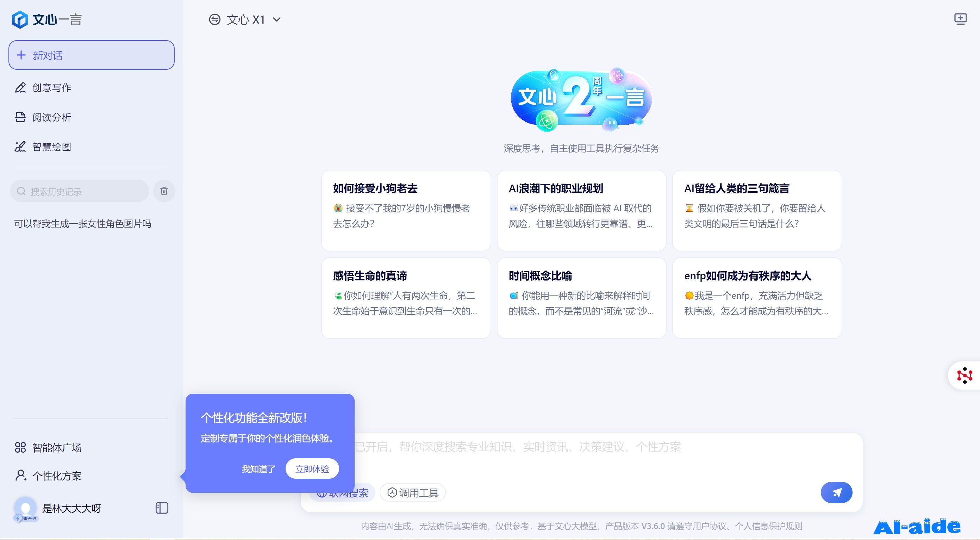
Task: Open the 个人信息保护规则 link
Action: (768, 527)
